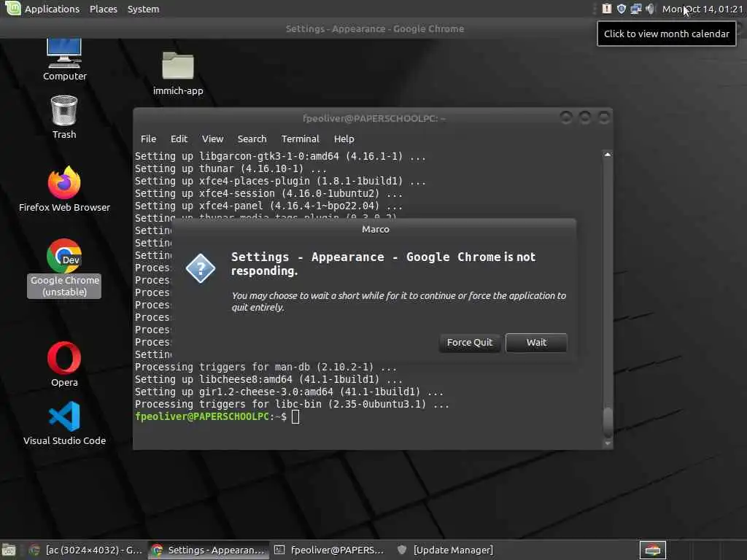Open the terminal Edit menu
The height and width of the screenshot is (560, 747).
[x=179, y=139]
